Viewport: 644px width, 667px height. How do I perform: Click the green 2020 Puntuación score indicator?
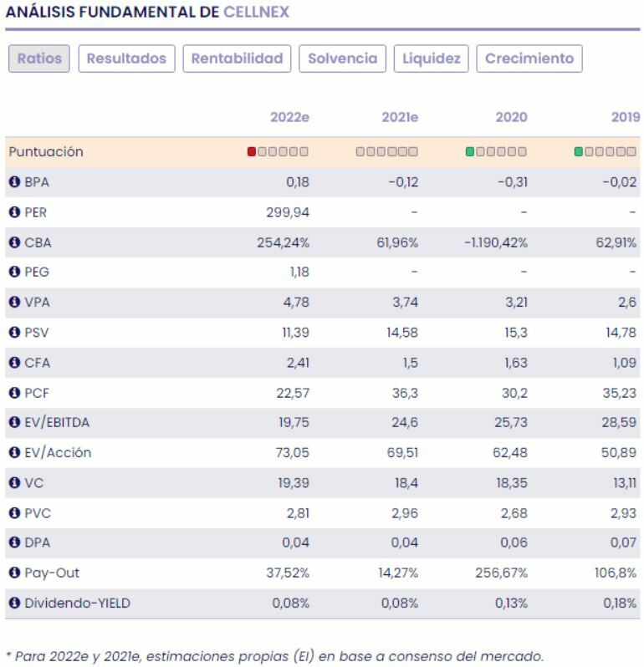(x=470, y=152)
